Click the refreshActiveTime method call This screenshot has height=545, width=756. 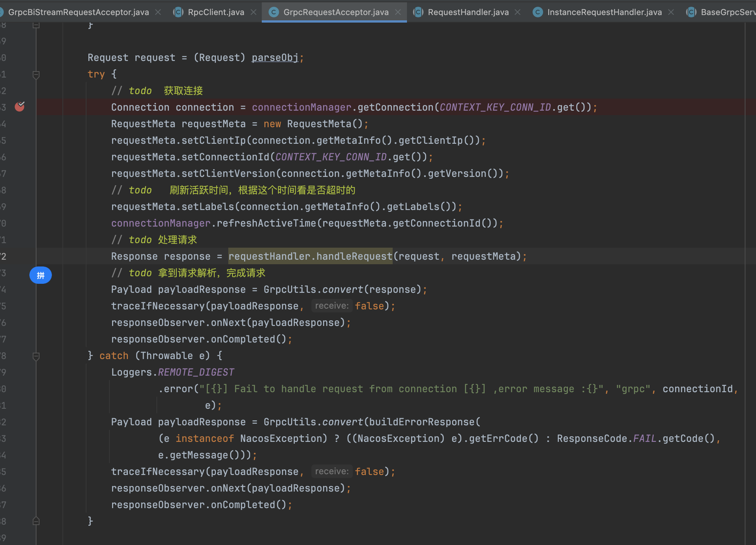(x=266, y=223)
